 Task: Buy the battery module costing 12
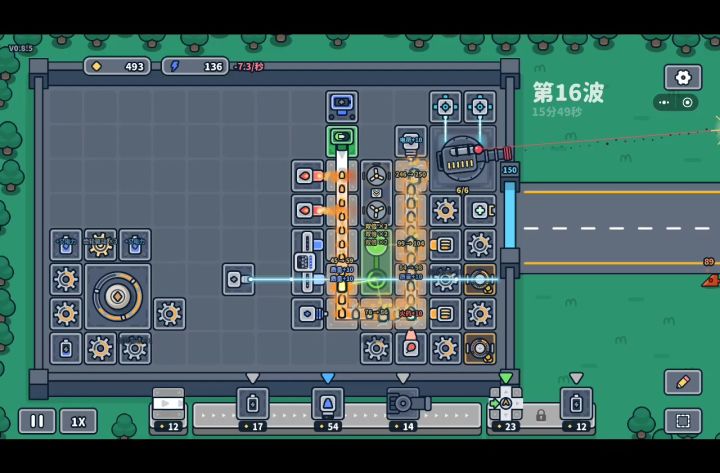(x=576, y=410)
